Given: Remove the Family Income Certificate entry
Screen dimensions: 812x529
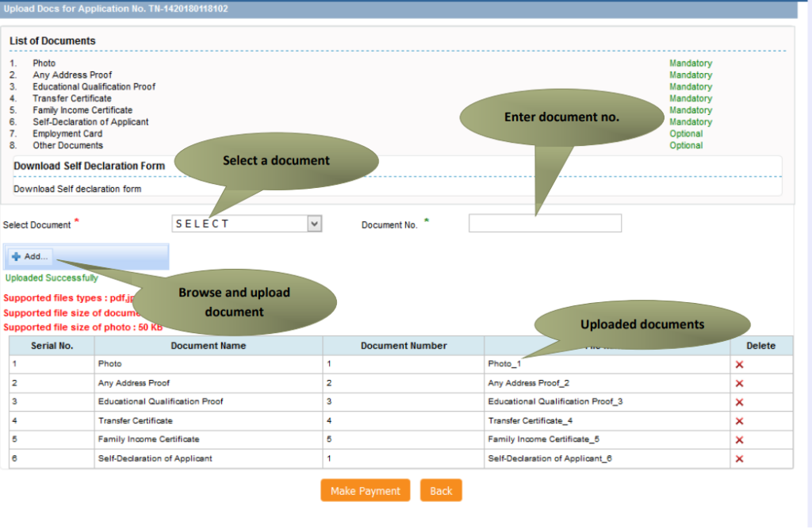Looking at the screenshot, I should point(739,440).
